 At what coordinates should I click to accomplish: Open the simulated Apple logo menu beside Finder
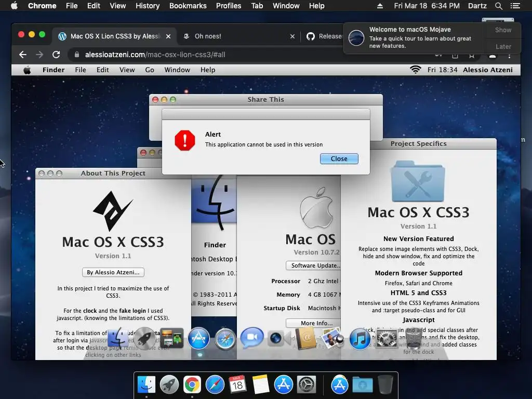[27, 70]
